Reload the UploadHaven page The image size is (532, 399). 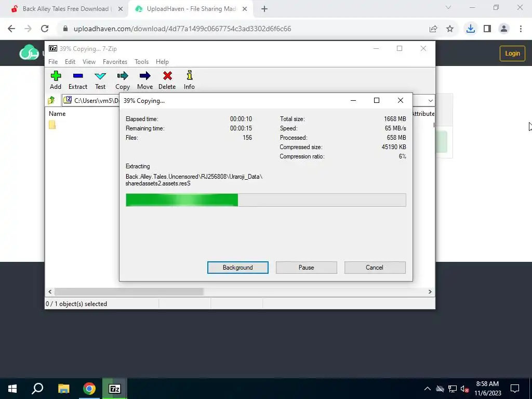45,29
